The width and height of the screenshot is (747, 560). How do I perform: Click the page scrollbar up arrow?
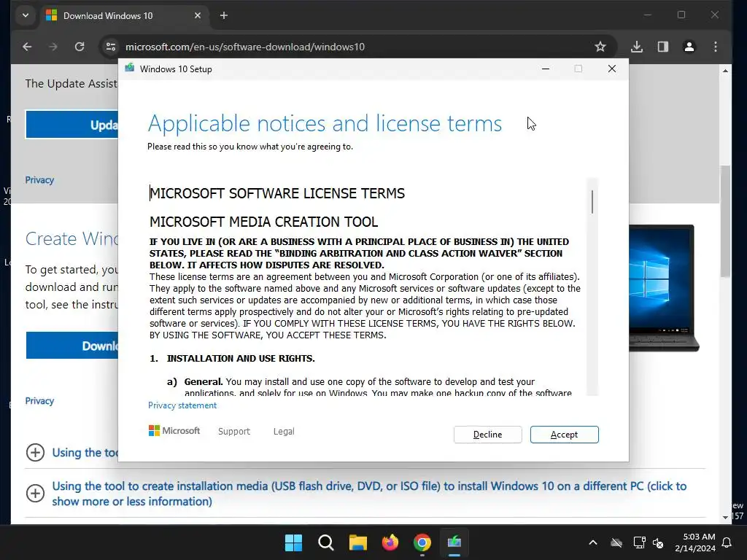coord(725,71)
